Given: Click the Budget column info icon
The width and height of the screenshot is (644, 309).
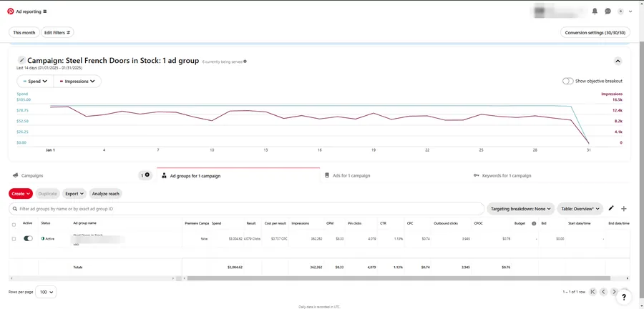Looking at the screenshot, I should click(534, 224).
